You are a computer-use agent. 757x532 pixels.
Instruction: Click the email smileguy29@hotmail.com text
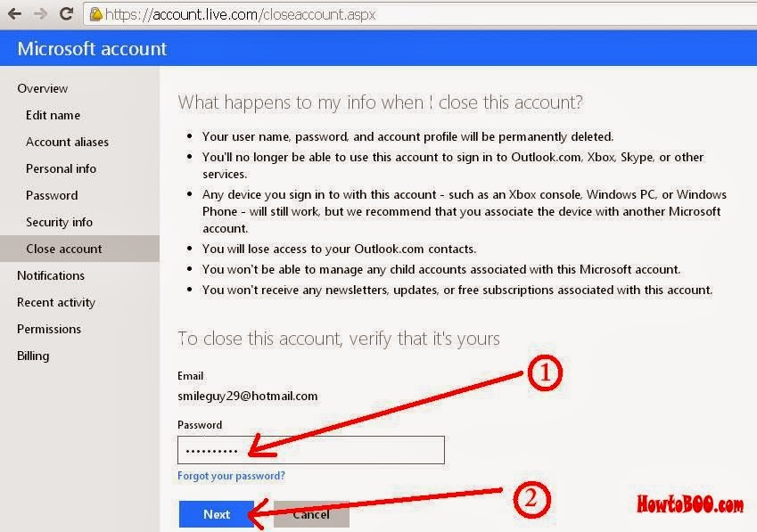pyautogui.click(x=248, y=396)
